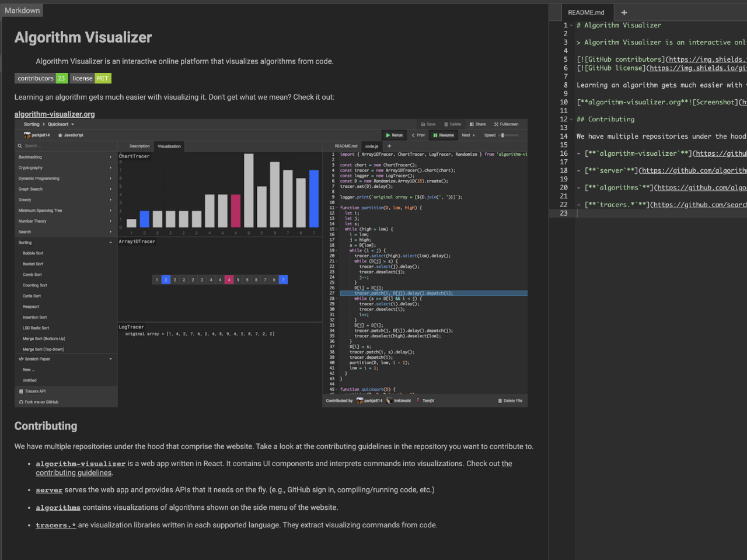Viewport: 747px width, 560px height.
Task: Open the license MIT badge
Action: 90,78
